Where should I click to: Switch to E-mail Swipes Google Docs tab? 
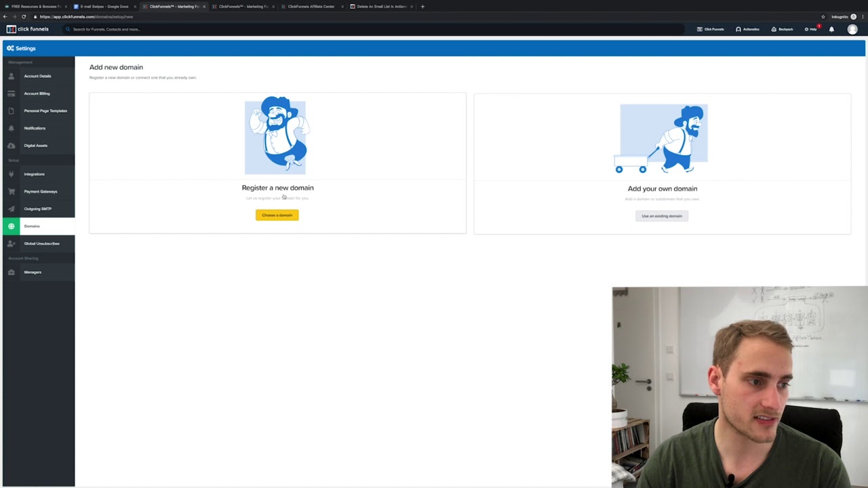[x=104, y=6]
